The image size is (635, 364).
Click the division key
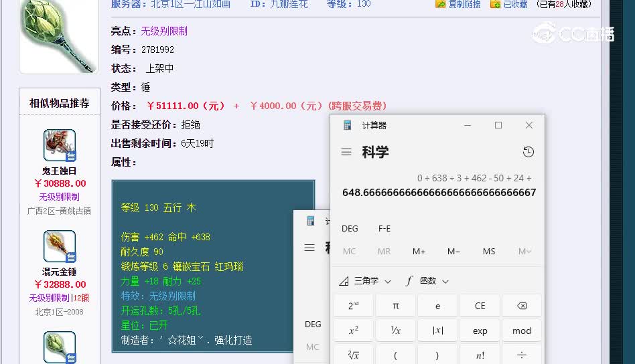(522, 355)
